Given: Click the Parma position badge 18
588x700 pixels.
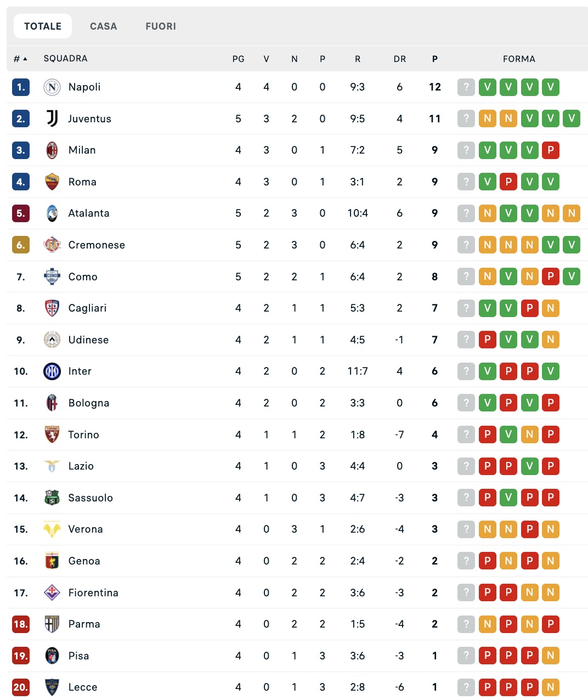Looking at the screenshot, I should point(21,624).
